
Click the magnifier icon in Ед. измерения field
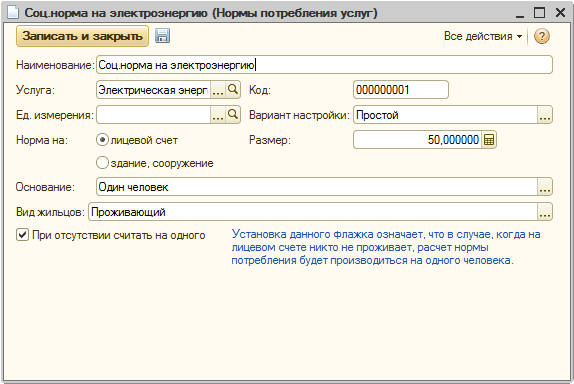pyautogui.click(x=233, y=115)
